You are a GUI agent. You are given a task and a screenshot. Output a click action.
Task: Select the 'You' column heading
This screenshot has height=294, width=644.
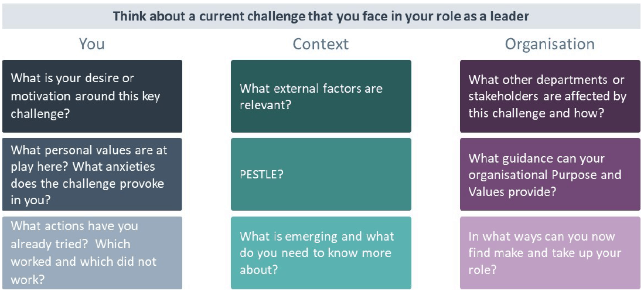(91, 44)
